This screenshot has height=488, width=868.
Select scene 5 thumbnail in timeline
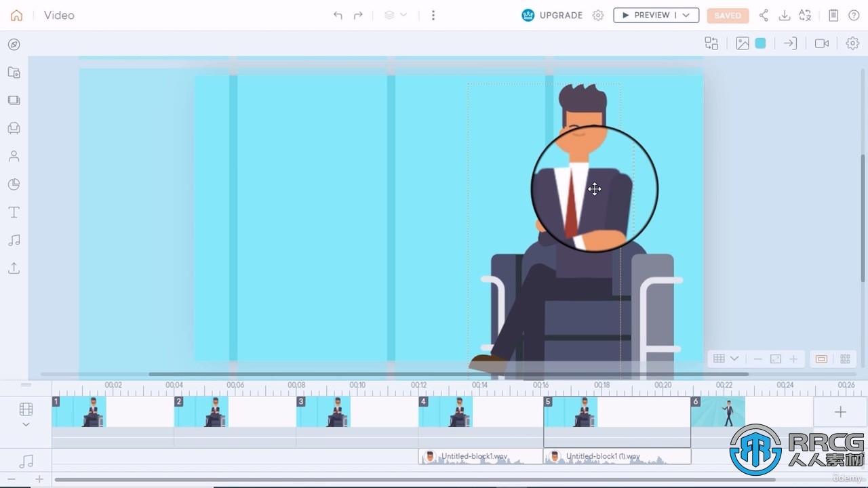click(x=571, y=411)
